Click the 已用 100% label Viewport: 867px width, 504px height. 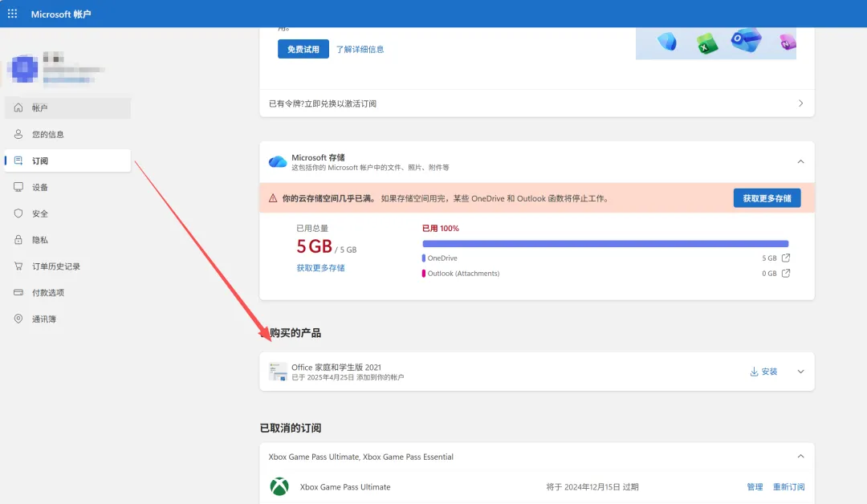(441, 228)
